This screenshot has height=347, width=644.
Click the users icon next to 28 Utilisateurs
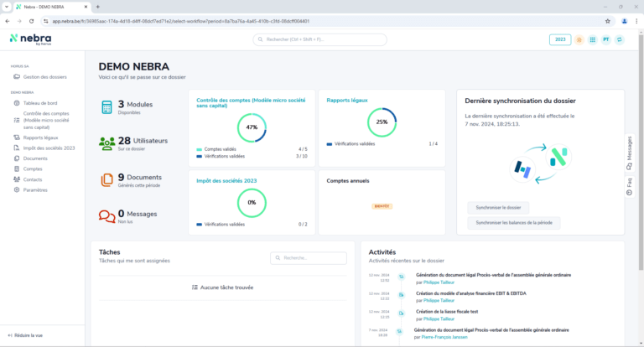[x=106, y=143]
